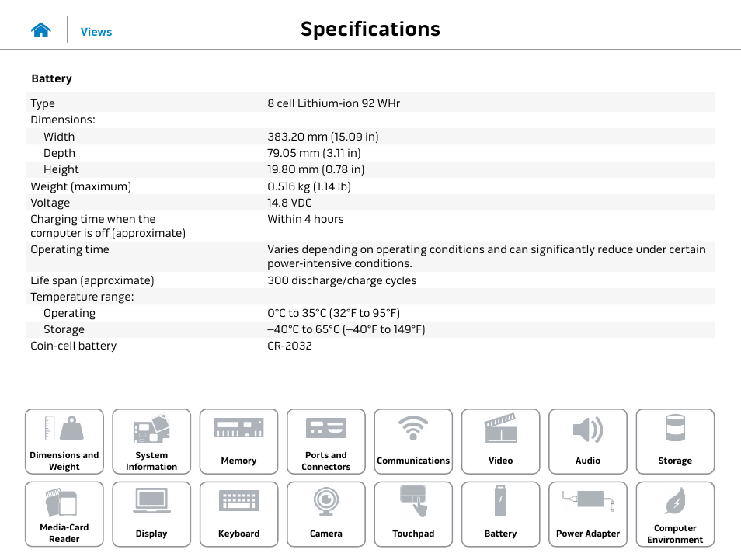The height and width of the screenshot is (560, 741).
Task: Select the coin-cell value CR-2032
Action: (290, 346)
